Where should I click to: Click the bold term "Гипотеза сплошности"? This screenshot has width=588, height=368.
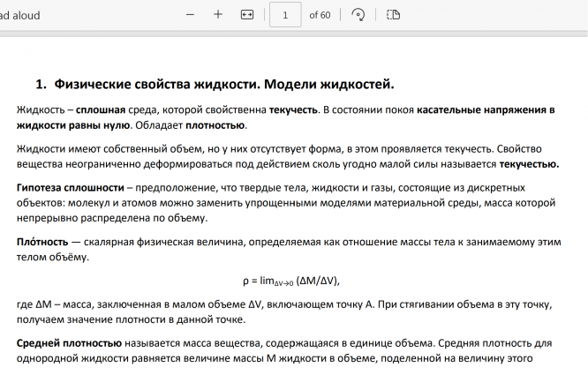[71, 189]
